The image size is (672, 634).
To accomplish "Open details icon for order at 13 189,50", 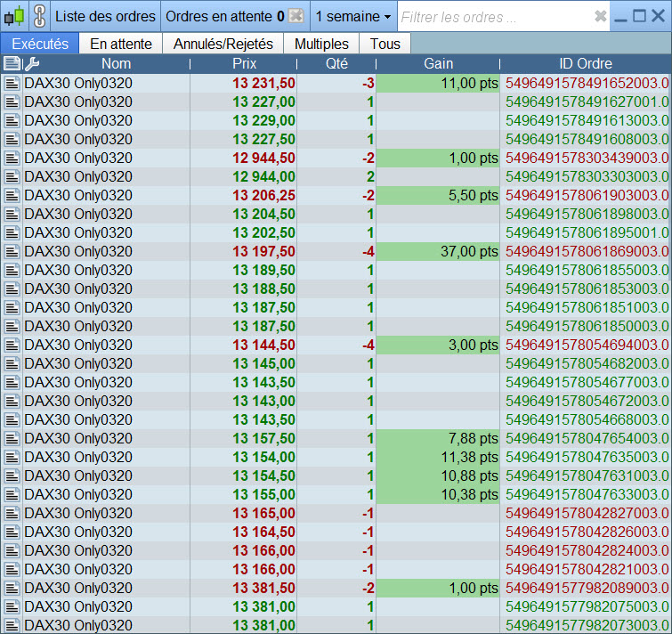I will click(12, 270).
